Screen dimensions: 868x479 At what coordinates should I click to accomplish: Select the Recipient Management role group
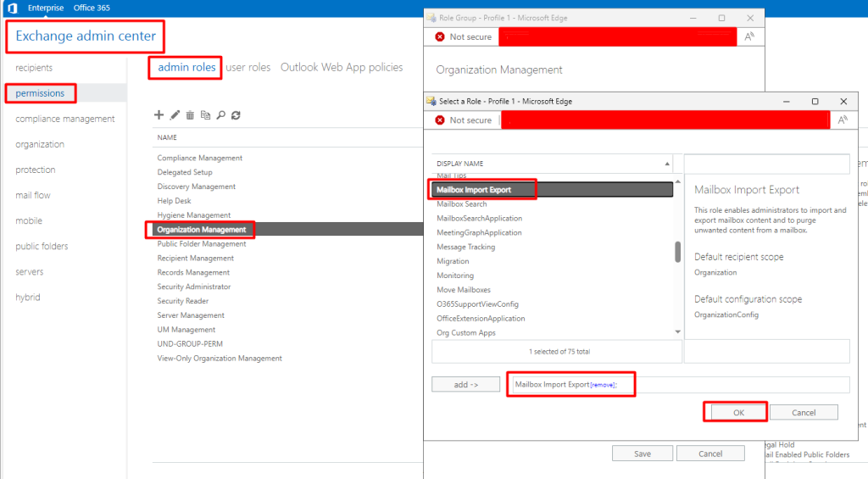click(195, 258)
